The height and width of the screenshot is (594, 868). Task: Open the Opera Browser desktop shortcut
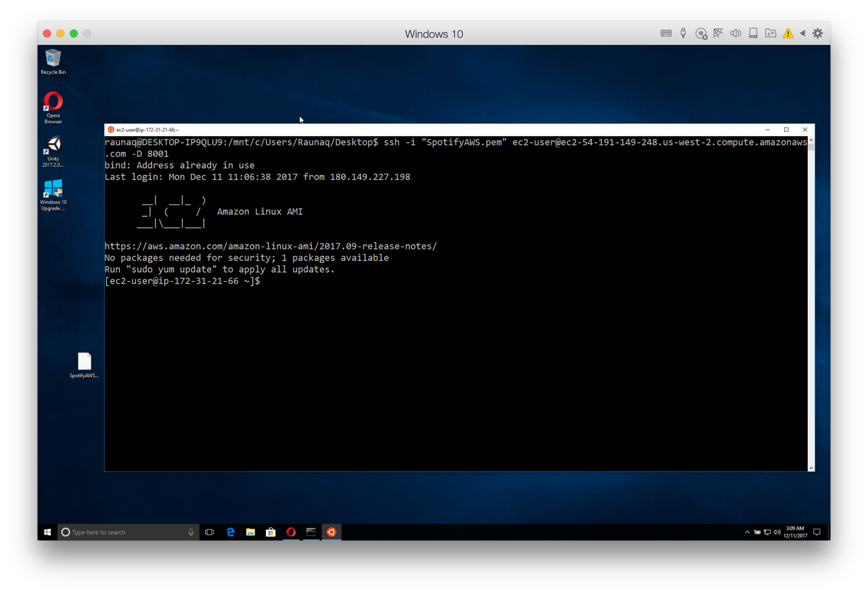point(53,107)
